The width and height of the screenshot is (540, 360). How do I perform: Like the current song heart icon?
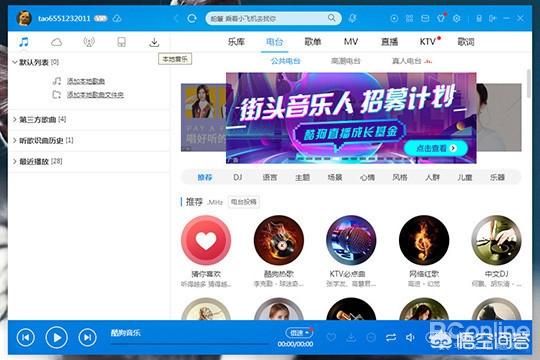[331, 337]
